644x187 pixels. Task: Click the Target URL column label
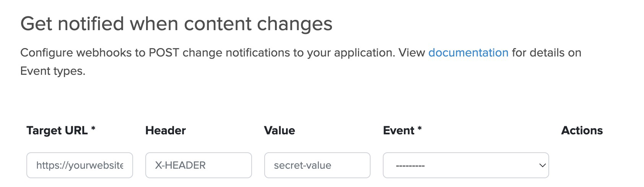pyautogui.click(x=57, y=131)
